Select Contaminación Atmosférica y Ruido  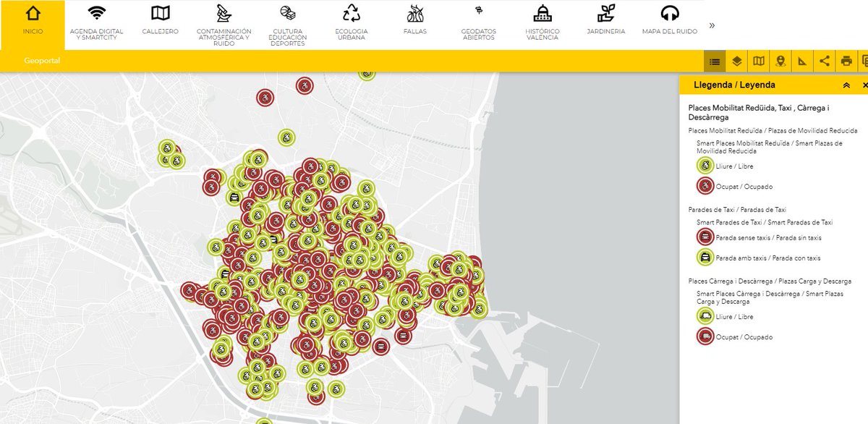(x=224, y=25)
